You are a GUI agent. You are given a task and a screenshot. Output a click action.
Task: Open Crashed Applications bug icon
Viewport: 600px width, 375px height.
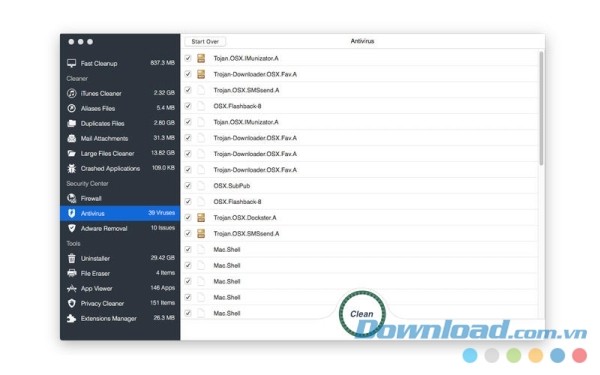coord(72,168)
